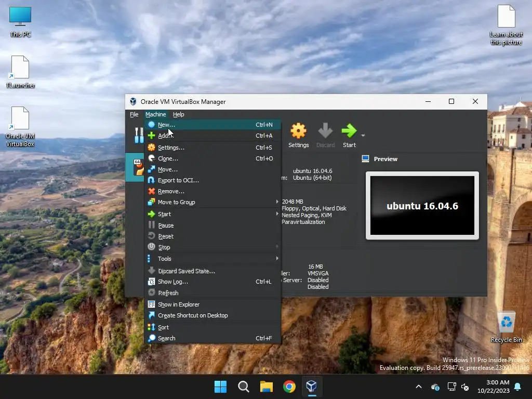Click the muted volume tray icon
The width and height of the screenshot is (532, 399).
pos(465,387)
